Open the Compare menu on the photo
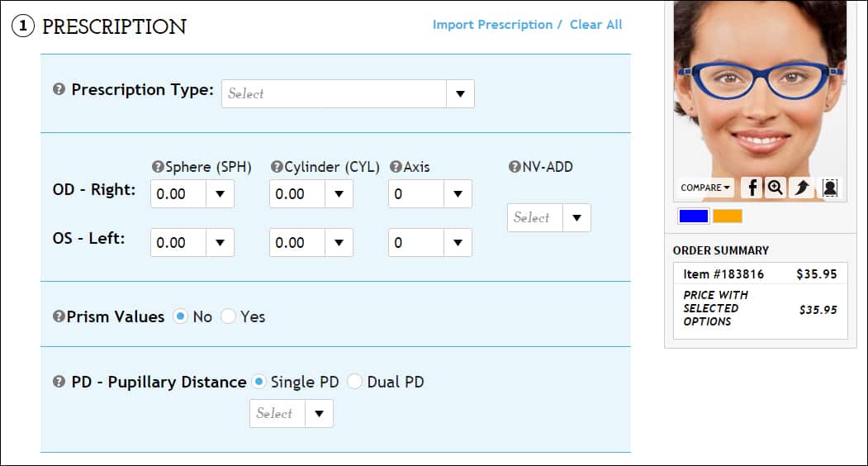This screenshot has width=868, height=466. 705,188
